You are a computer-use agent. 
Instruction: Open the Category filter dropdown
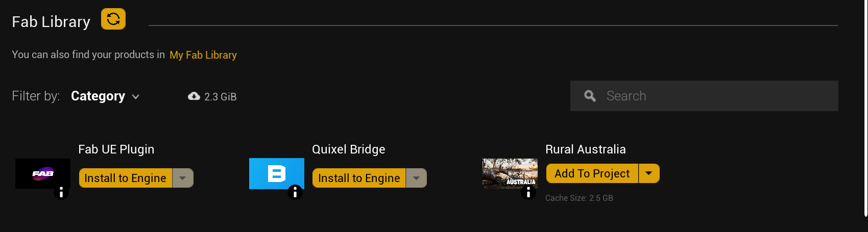click(x=105, y=96)
